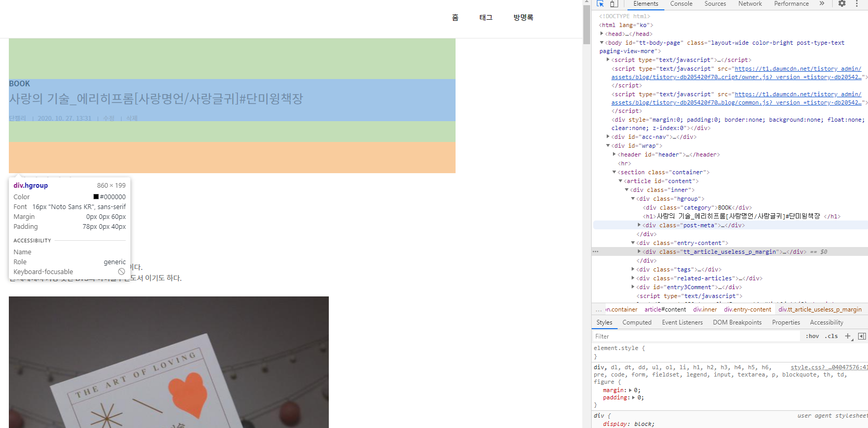Expand the div tags node

click(633, 269)
